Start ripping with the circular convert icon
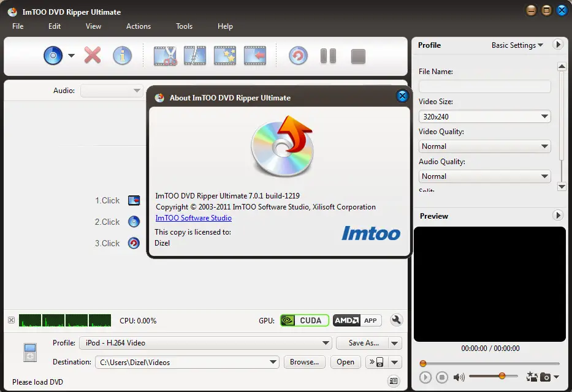 (x=298, y=56)
